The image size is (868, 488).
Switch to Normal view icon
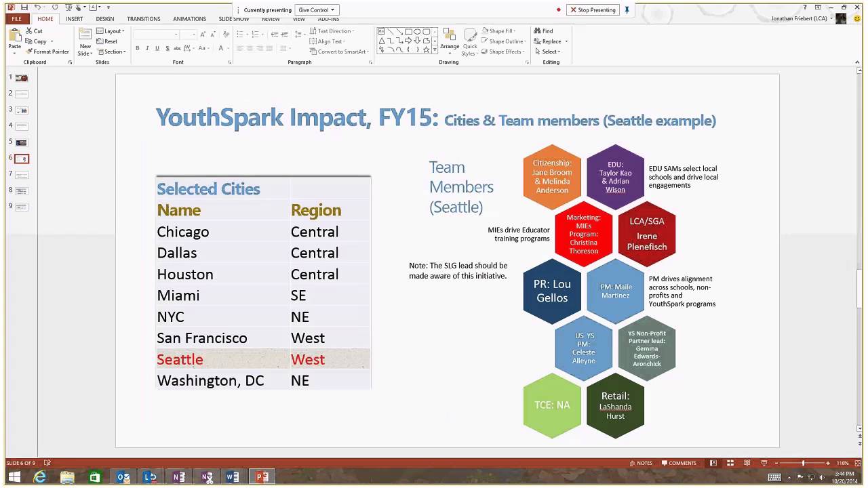point(713,463)
